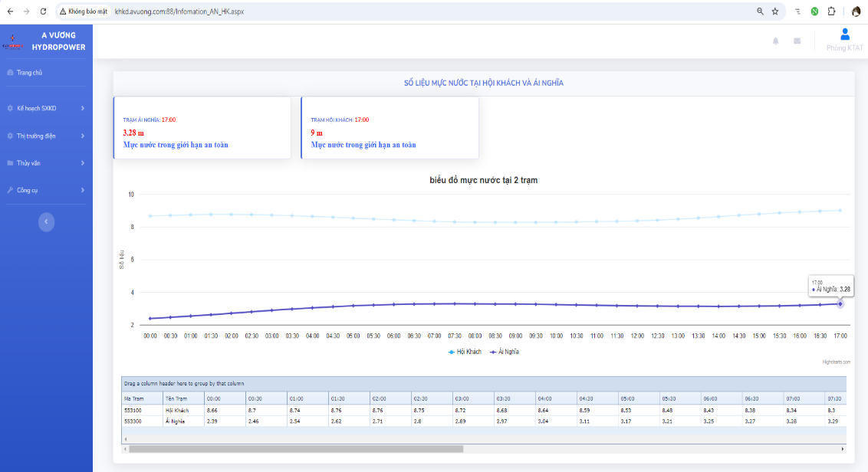The width and height of the screenshot is (868, 472).
Task: Collapse the sidebar with arrow button
Action: 46,221
